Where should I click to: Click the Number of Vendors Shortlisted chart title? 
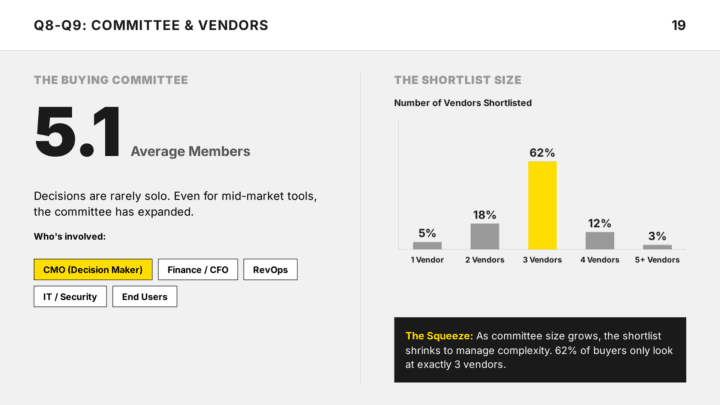[x=463, y=103]
